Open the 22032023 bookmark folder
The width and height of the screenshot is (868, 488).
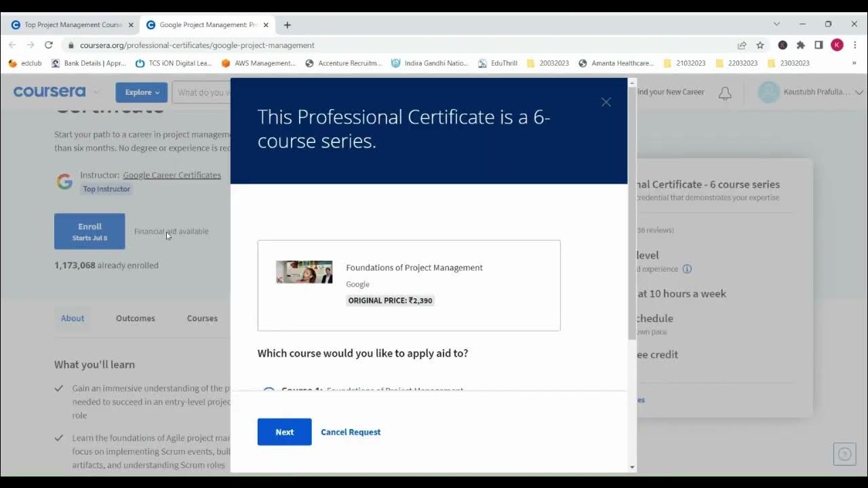point(736,63)
